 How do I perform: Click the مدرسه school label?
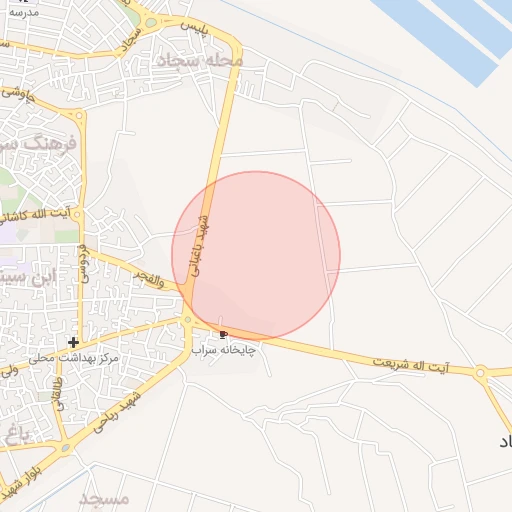point(24,13)
